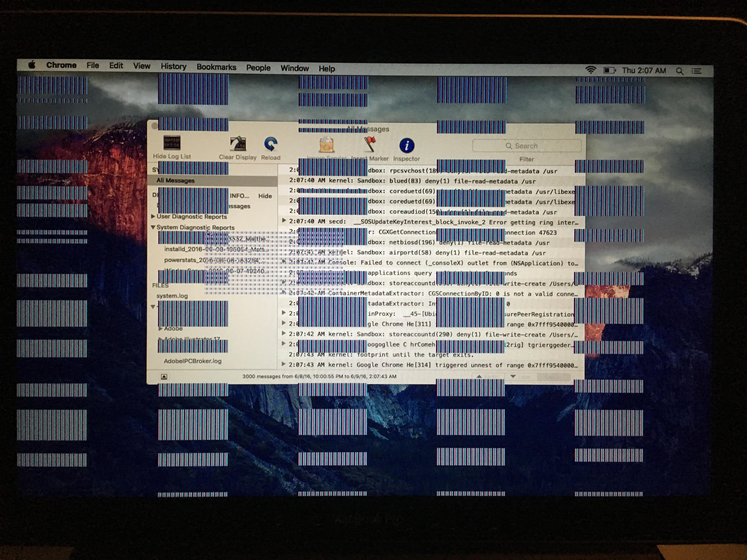747x560 pixels.
Task: Click the up arrow in status bar
Action: click(x=479, y=376)
